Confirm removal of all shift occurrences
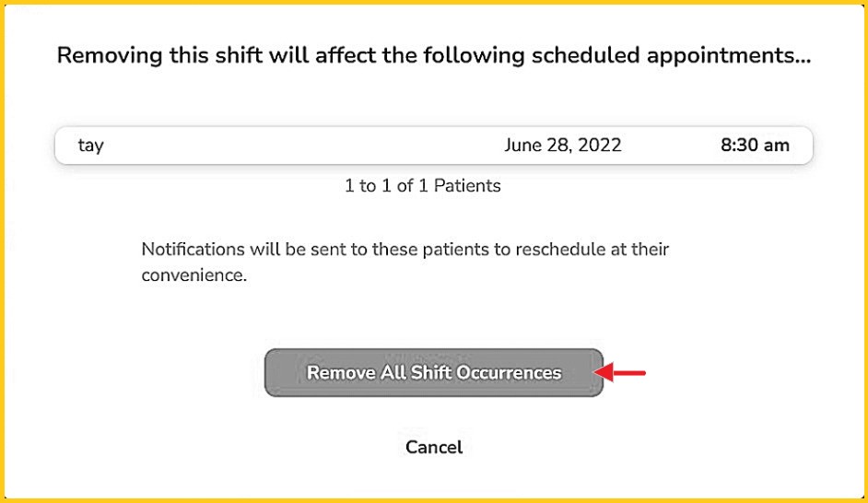868x503 pixels. 433,373
